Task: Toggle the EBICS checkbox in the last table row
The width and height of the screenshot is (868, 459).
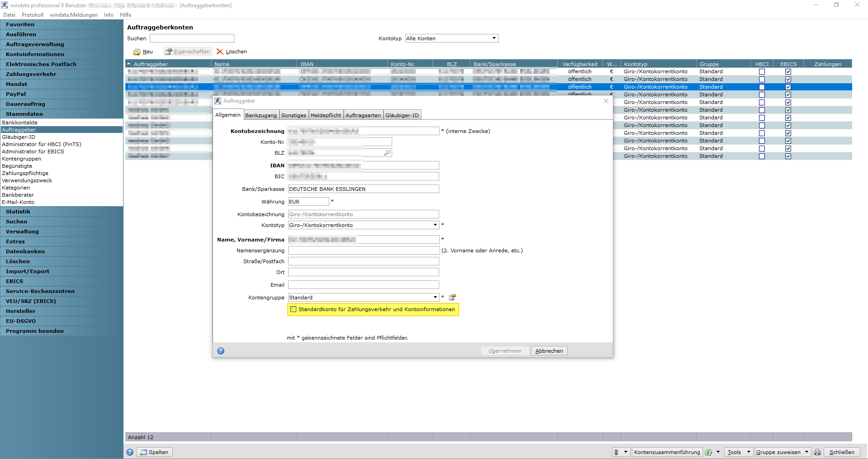Action: [x=788, y=156]
